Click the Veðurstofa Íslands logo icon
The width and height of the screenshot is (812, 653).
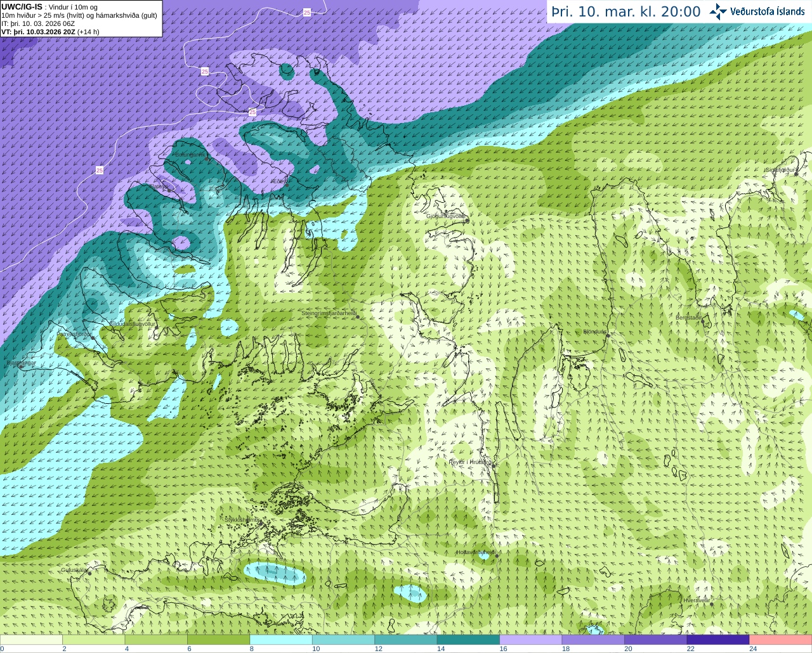(x=718, y=11)
